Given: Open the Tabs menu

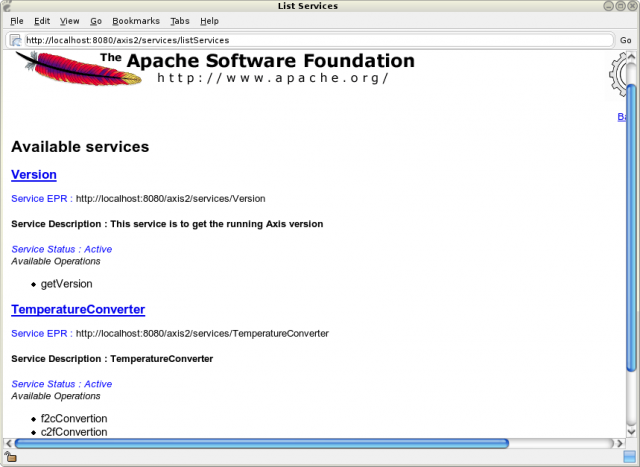Looking at the screenshot, I should (180, 21).
